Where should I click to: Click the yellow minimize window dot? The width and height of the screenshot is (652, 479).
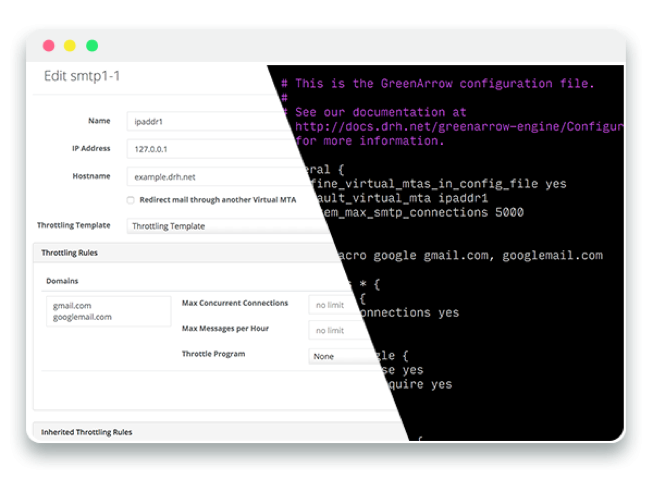pos(70,45)
